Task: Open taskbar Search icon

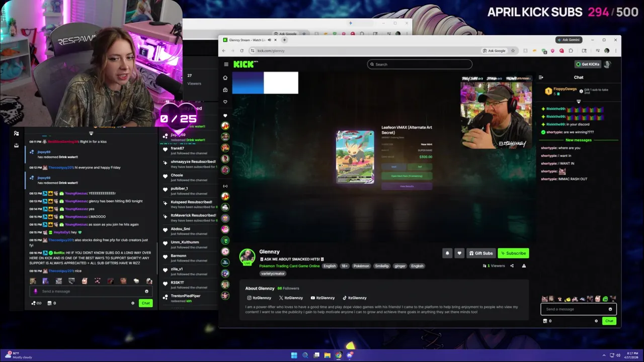Action: (305, 355)
